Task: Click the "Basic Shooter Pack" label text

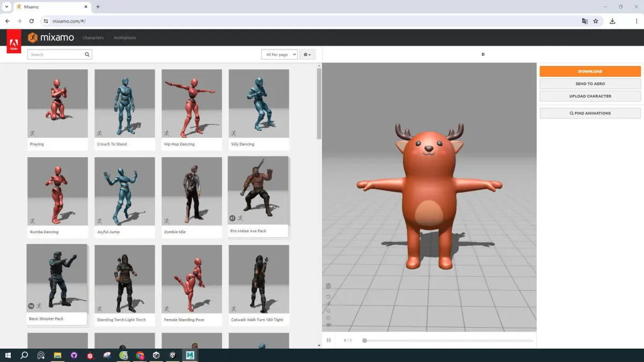Action: pyautogui.click(x=46, y=319)
